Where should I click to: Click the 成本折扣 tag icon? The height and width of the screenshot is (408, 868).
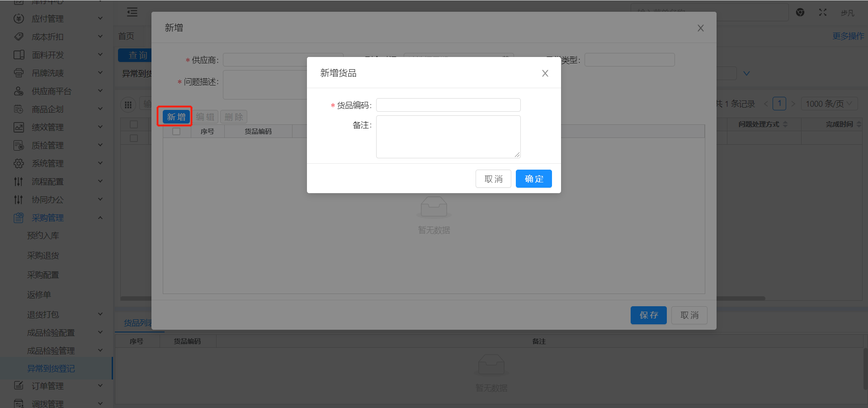pyautogui.click(x=19, y=37)
